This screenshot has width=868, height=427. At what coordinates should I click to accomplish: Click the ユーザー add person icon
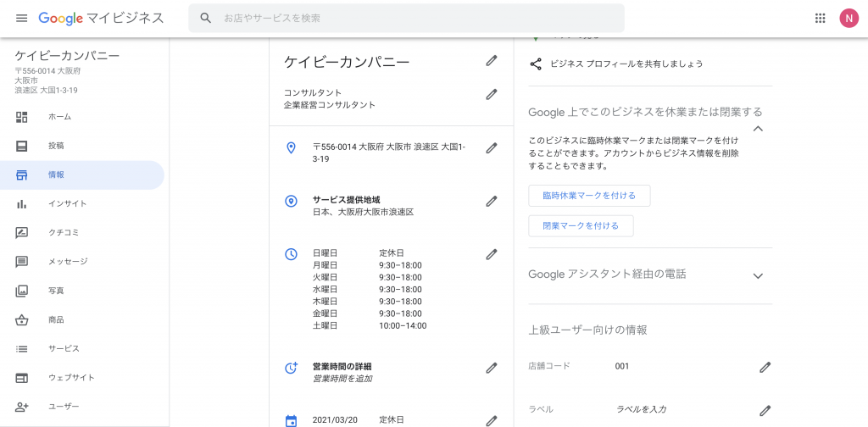[21, 407]
